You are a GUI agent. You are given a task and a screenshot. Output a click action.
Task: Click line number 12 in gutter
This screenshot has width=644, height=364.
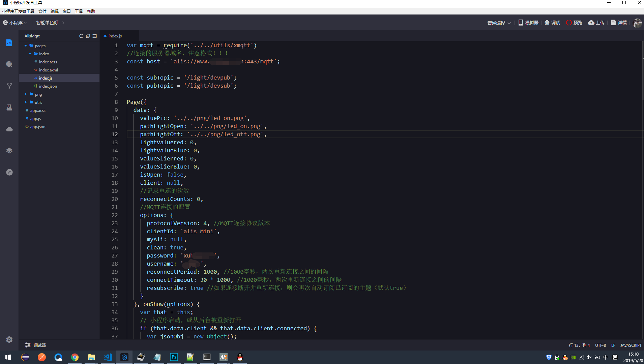[x=115, y=134]
